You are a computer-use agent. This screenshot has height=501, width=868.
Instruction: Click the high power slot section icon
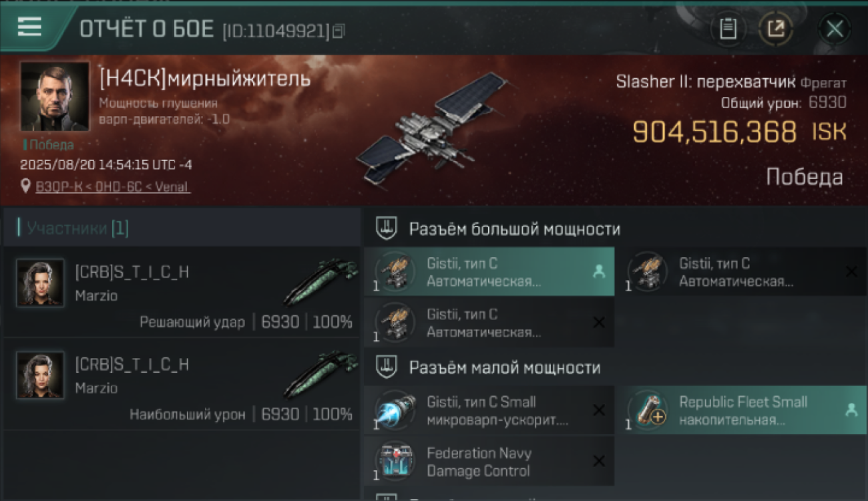tap(385, 228)
